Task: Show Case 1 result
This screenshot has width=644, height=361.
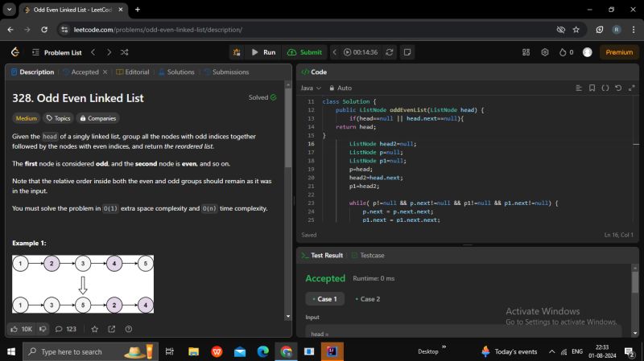Action: [324, 299]
